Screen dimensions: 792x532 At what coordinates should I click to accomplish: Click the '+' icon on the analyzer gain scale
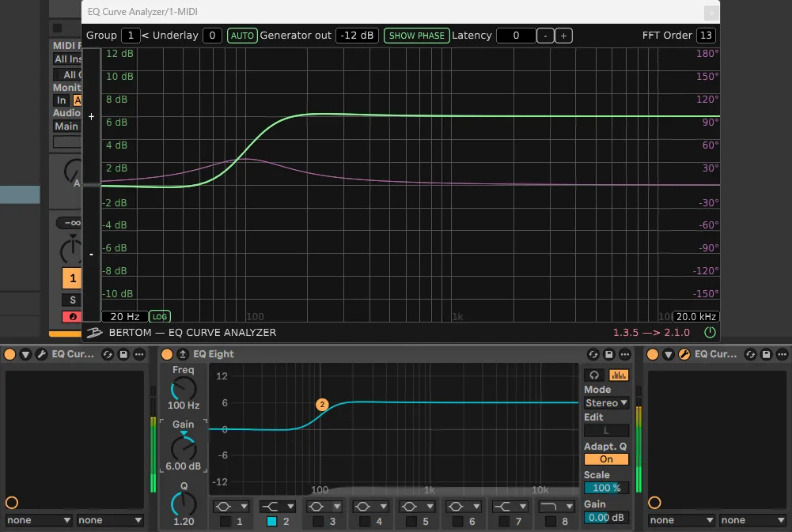point(91,116)
